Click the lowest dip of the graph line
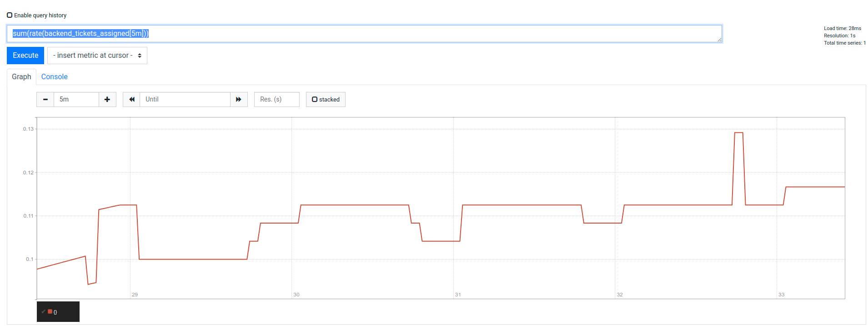Screen dimensions: 868x326 [x=89, y=284]
